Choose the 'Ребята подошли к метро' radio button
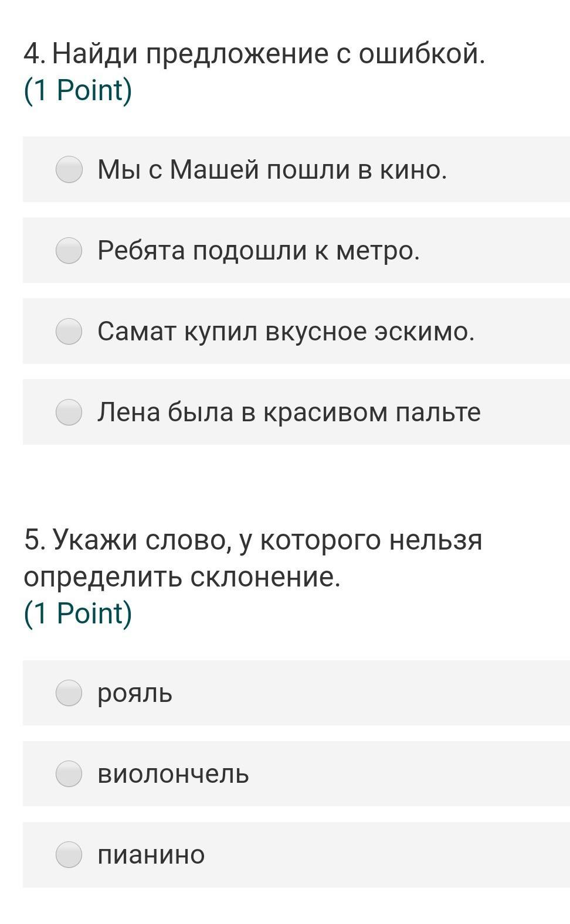 pos(69,251)
